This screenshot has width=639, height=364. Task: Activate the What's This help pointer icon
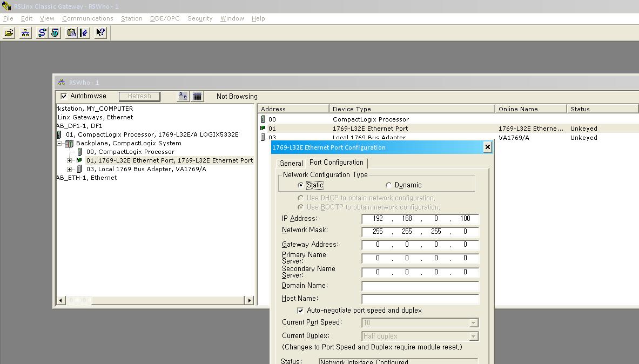100,32
